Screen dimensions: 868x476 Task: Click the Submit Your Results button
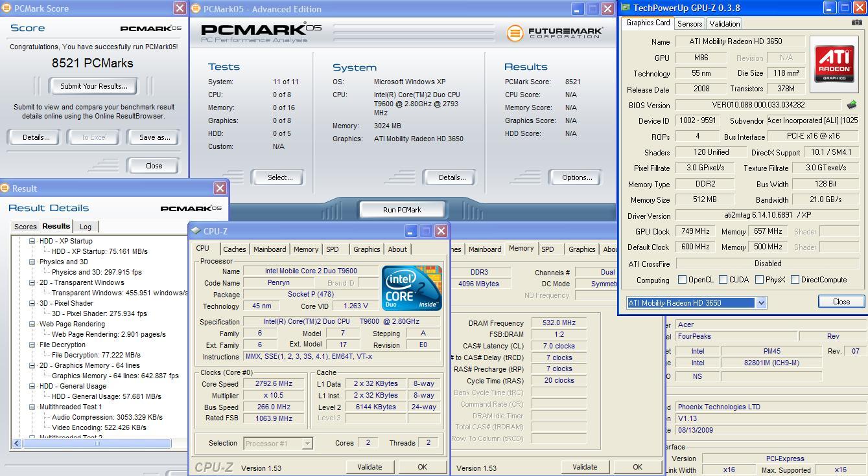(94, 86)
